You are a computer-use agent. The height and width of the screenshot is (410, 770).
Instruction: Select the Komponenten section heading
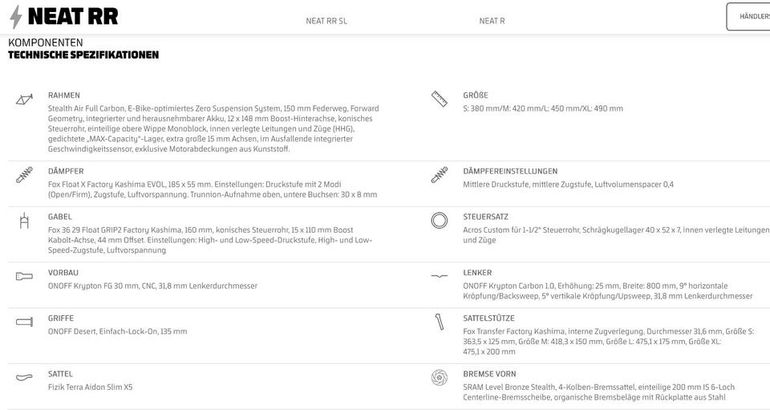coord(46,43)
